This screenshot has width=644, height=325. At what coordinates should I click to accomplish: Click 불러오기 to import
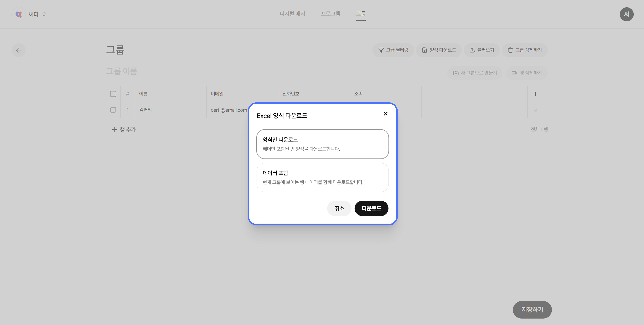pos(482,50)
